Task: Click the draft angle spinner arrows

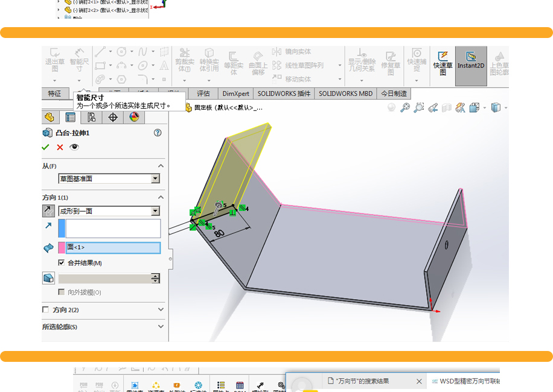Action: pos(156,278)
